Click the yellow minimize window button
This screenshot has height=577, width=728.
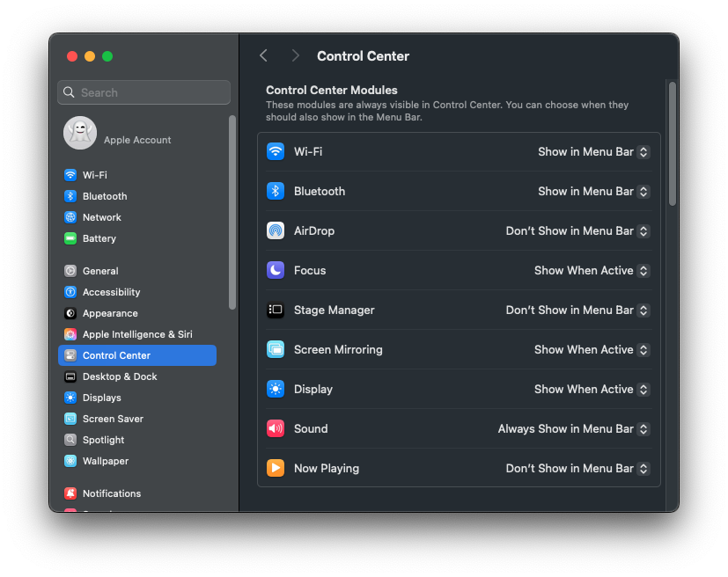90,56
